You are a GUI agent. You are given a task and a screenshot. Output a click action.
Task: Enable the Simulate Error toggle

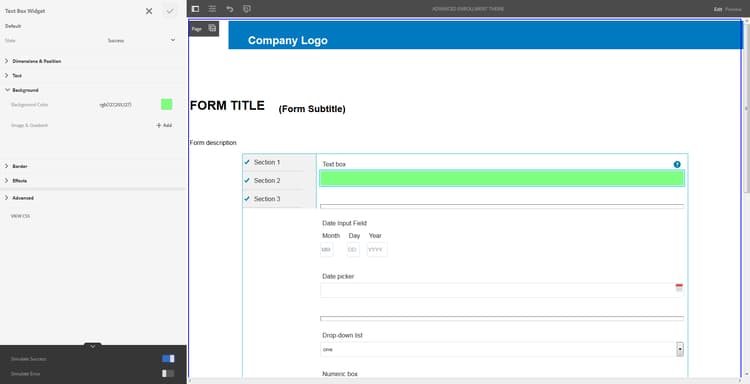pyautogui.click(x=168, y=373)
